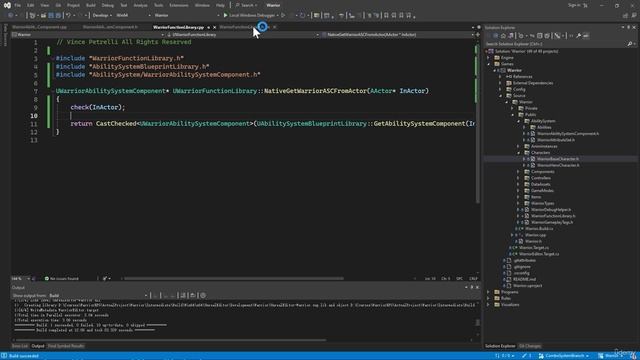Open the UWarriorFunctionLibrary scope dropdown
The height and width of the screenshot is (360, 640).
click(243, 35)
